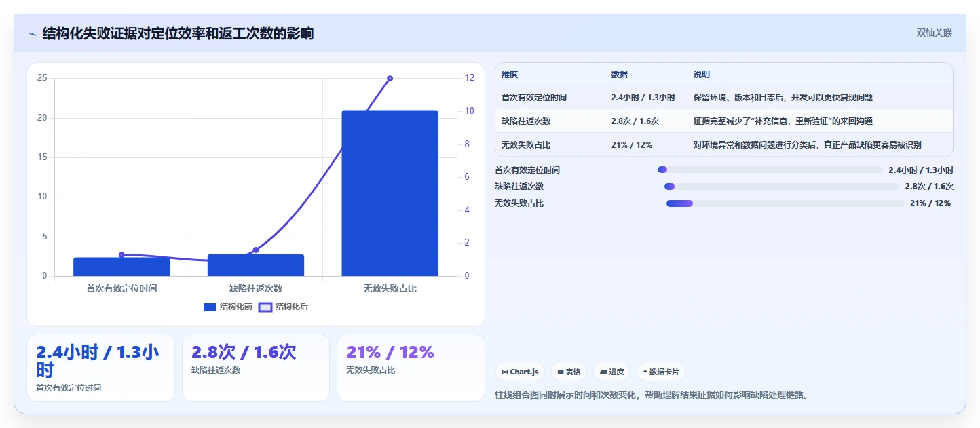Click the 数据 column header

[x=620, y=75]
